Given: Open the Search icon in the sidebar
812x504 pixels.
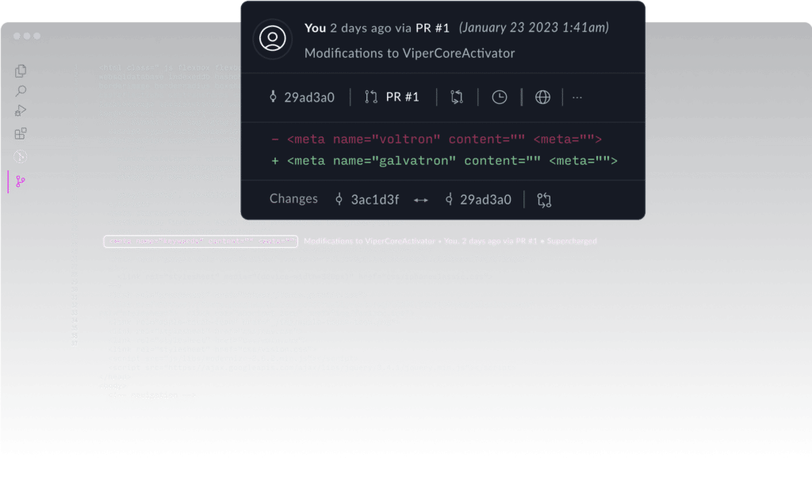Looking at the screenshot, I should tap(20, 90).
